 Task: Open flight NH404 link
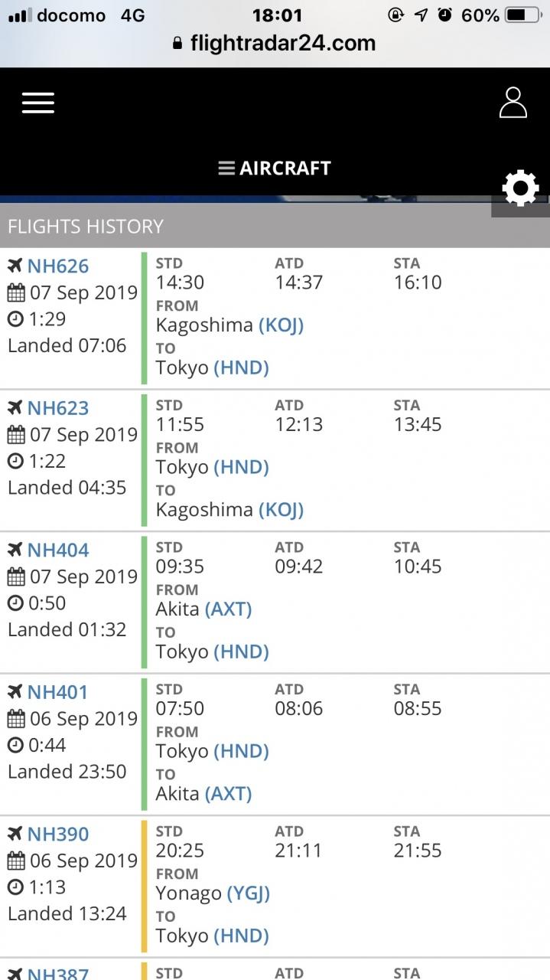[x=58, y=550]
